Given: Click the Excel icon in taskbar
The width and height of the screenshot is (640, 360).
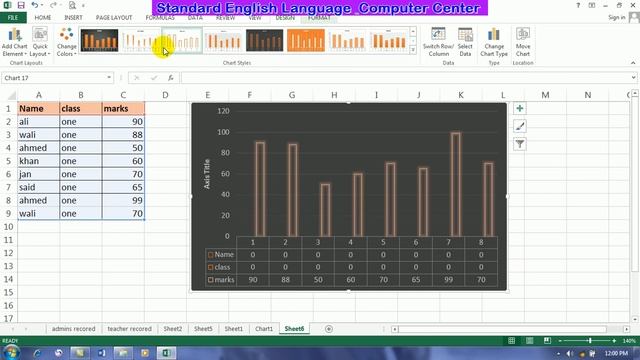Looking at the screenshot, I should (x=166, y=353).
